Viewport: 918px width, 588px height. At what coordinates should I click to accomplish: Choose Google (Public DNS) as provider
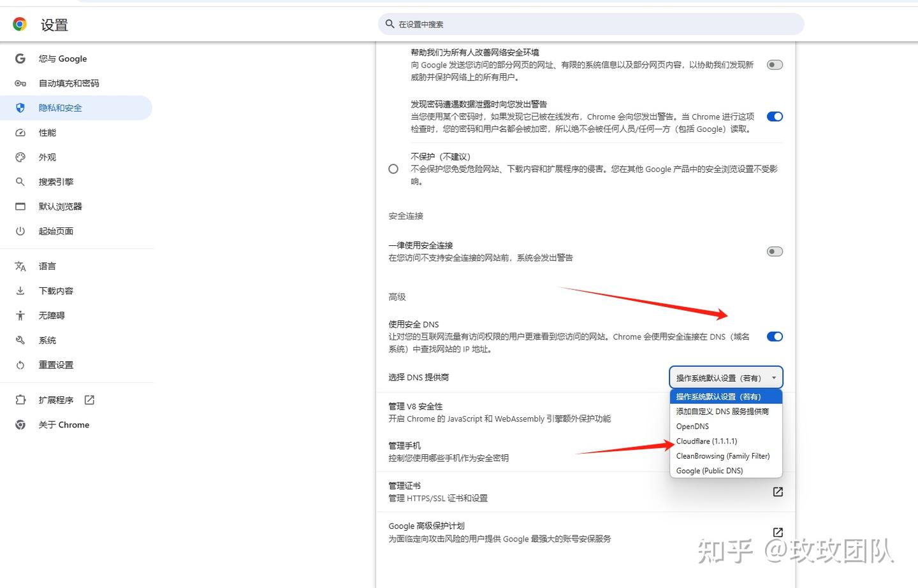pos(710,470)
